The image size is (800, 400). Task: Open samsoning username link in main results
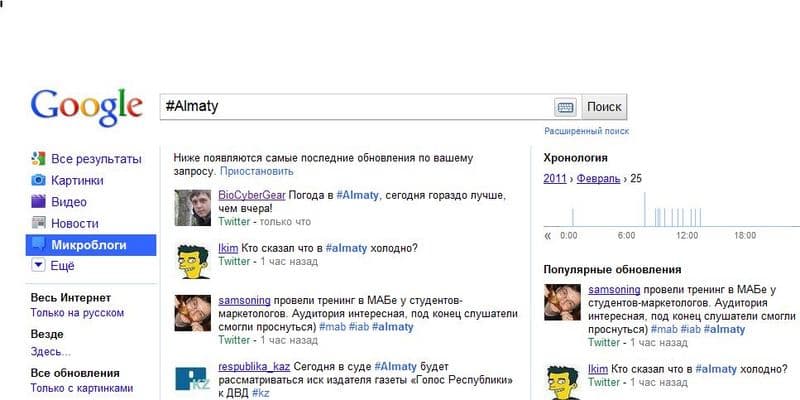coord(244,301)
